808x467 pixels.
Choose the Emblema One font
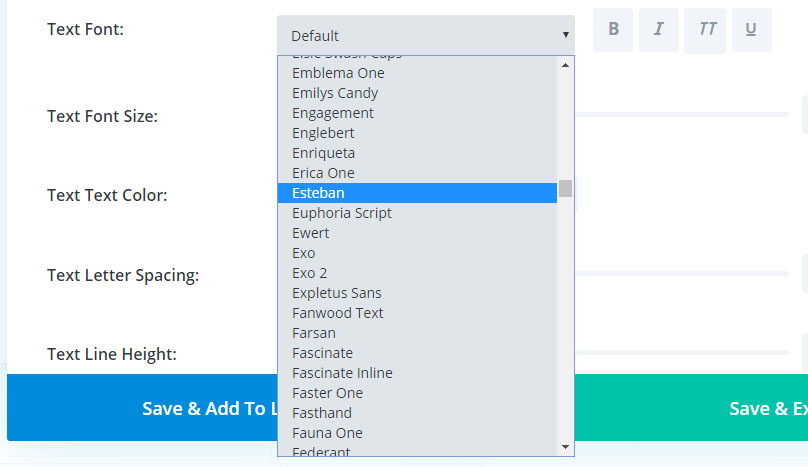pos(338,73)
